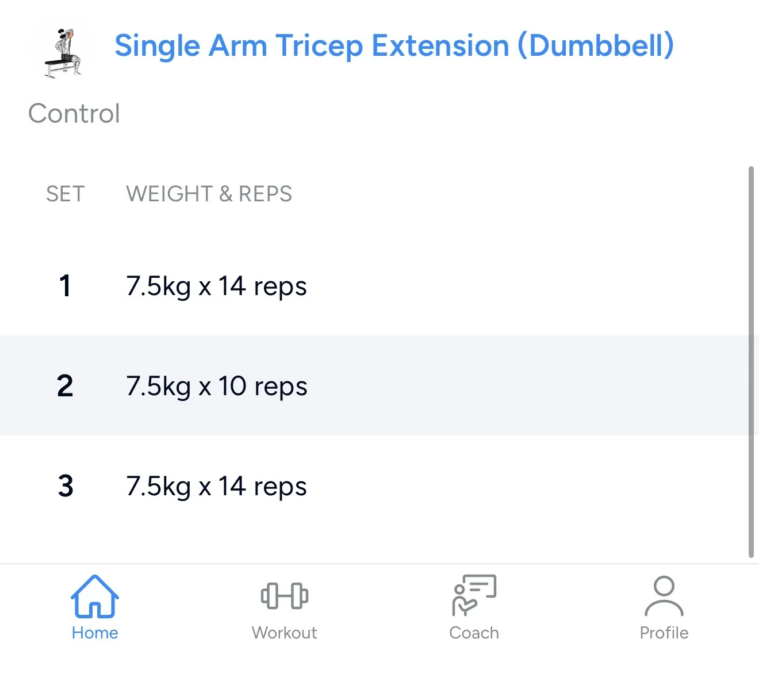
Task: Click set 3's 7.5kg x 14 reps entry
Action: point(216,486)
